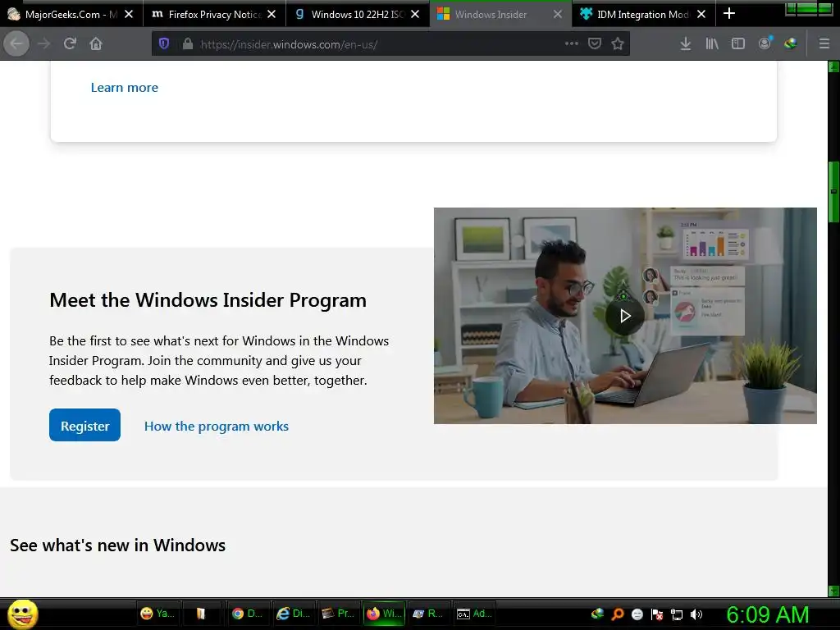Close the MajorGeeks.Com tab
This screenshot has height=630, width=840.
pyautogui.click(x=129, y=15)
